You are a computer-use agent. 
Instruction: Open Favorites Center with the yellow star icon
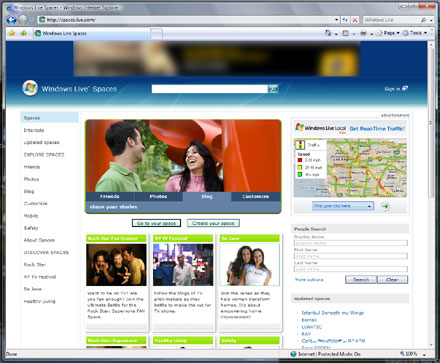point(12,33)
